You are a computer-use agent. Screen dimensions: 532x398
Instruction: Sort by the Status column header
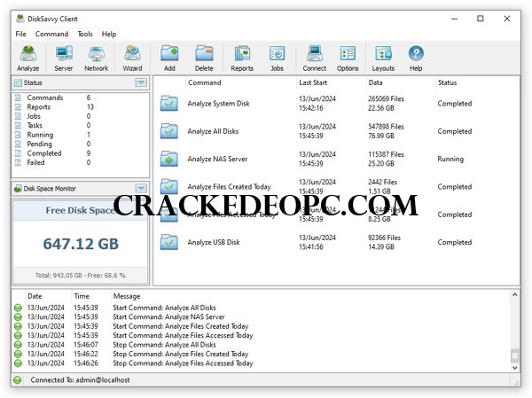(447, 82)
